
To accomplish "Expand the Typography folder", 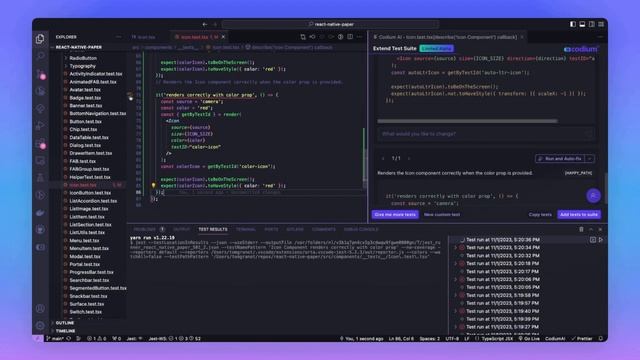I will (x=82, y=66).
